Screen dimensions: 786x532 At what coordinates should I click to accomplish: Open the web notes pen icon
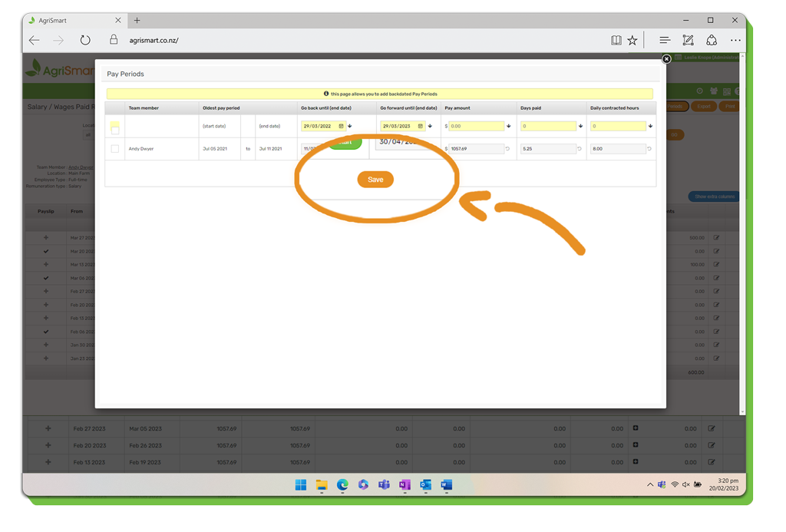[688, 41]
